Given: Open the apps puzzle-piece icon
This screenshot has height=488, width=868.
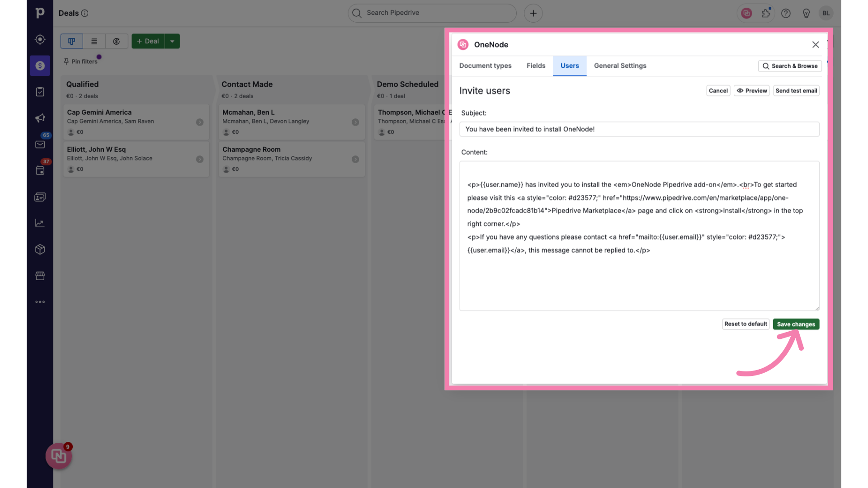Looking at the screenshot, I should pos(766,13).
